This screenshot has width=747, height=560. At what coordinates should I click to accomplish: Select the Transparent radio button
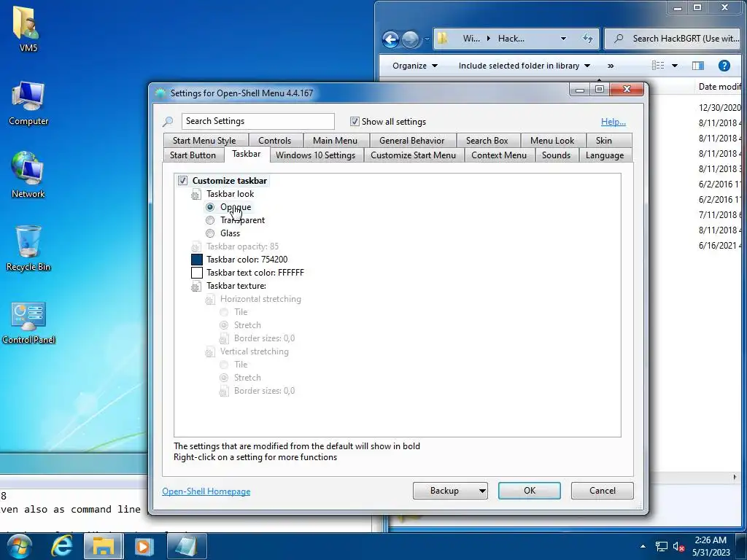pyautogui.click(x=210, y=220)
